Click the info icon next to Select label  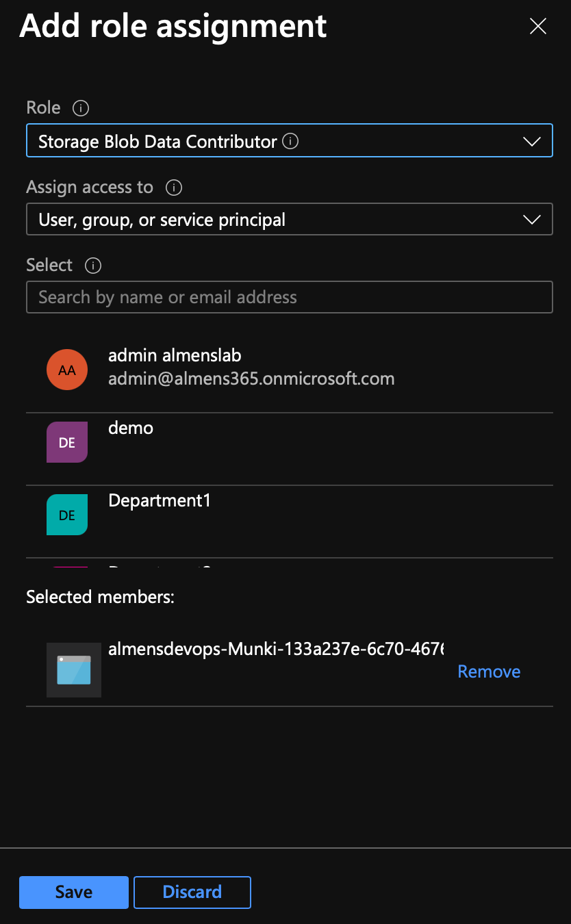point(92,266)
